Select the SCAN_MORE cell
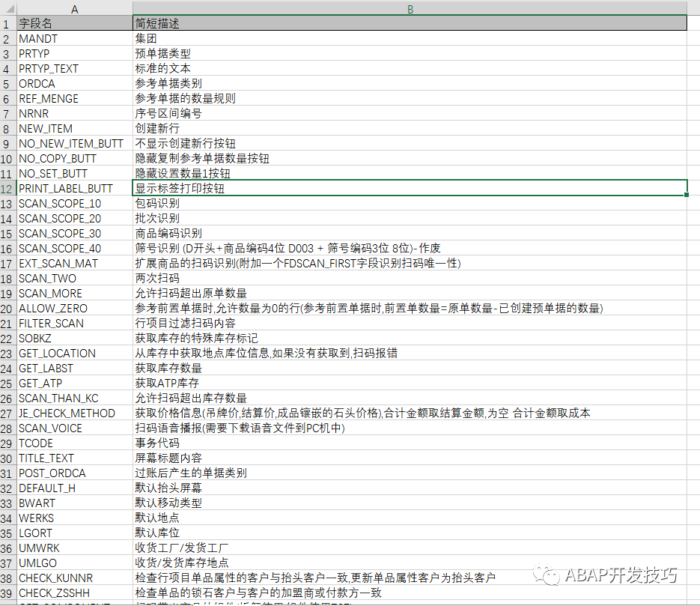 tap(75, 293)
